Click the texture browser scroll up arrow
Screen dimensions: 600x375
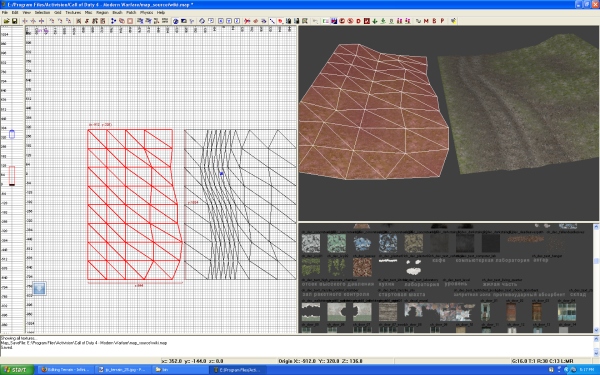point(596,227)
